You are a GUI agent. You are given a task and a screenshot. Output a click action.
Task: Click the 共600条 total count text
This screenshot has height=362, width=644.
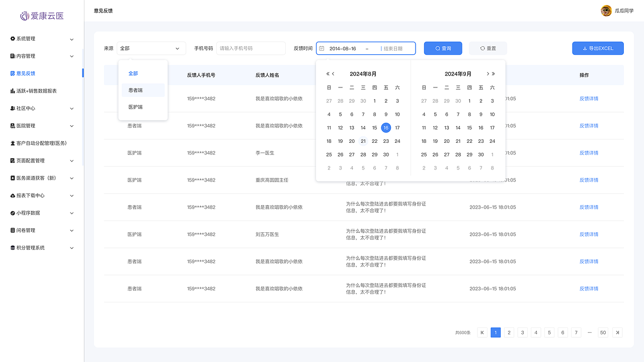pos(463,332)
